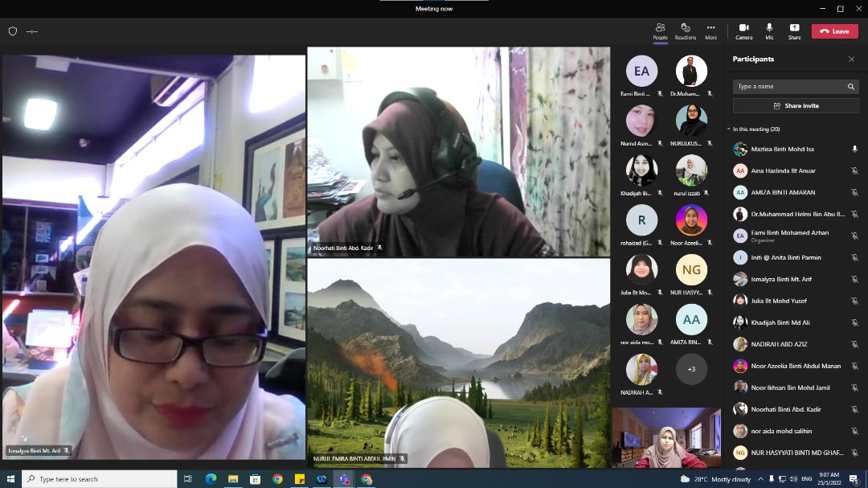The image size is (868, 488).
Task: Open the Reactions menu
Action: pyautogui.click(x=686, y=31)
